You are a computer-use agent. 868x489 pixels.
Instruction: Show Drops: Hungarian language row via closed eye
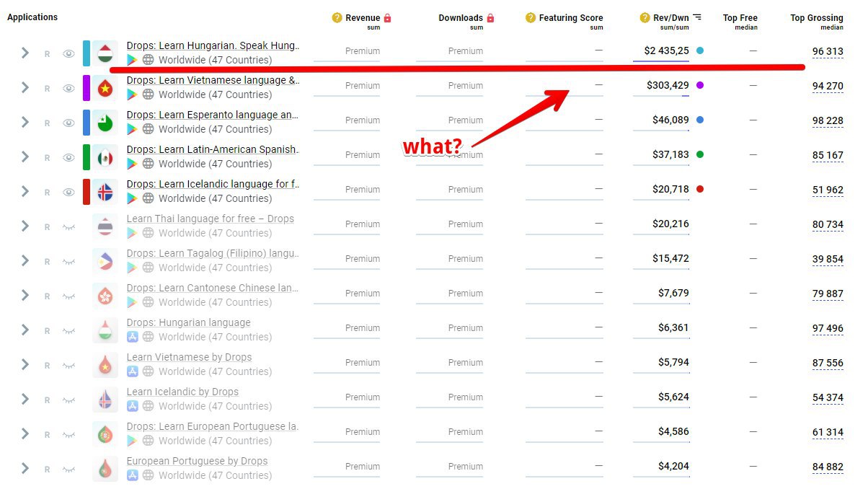pyautogui.click(x=68, y=331)
